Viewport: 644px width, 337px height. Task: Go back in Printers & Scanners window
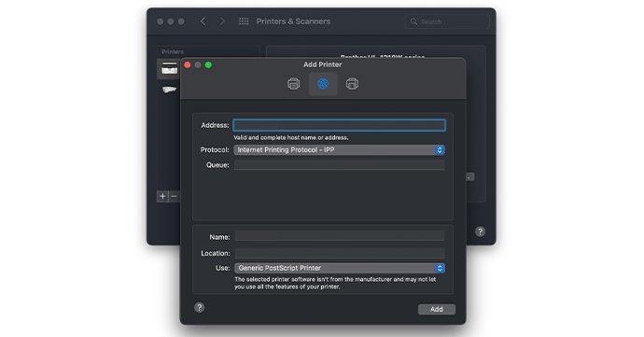(203, 21)
